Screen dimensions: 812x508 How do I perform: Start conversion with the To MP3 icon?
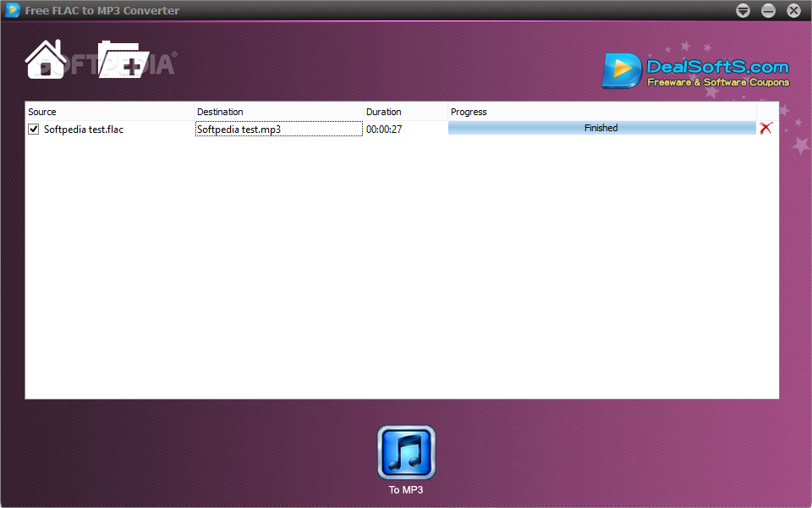[x=407, y=452]
